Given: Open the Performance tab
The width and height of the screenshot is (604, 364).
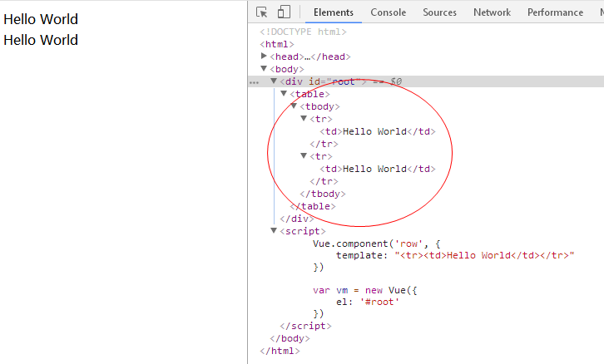Looking at the screenshot, I should click(x=555, y=12).
